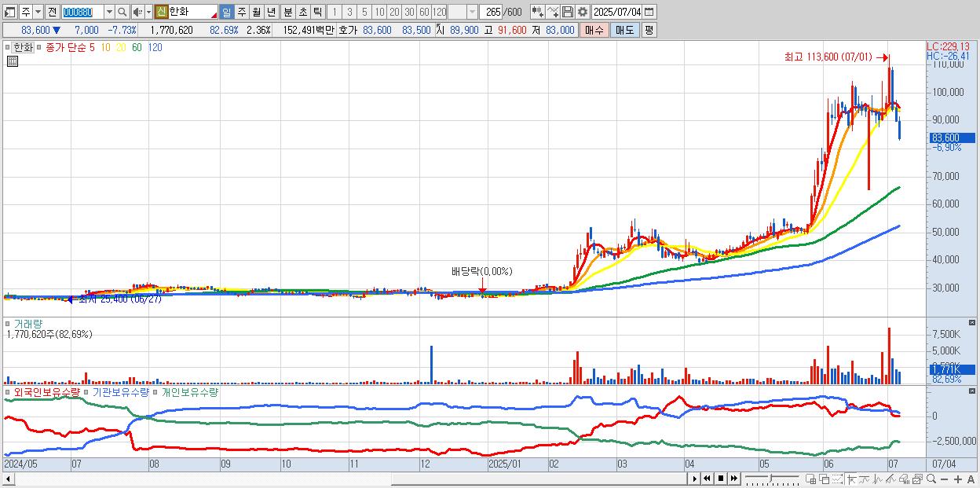Click the yellow 20 moving average label
Image resolution: width=980 pixels, height=488 pixels.
[x=121, y=47]
